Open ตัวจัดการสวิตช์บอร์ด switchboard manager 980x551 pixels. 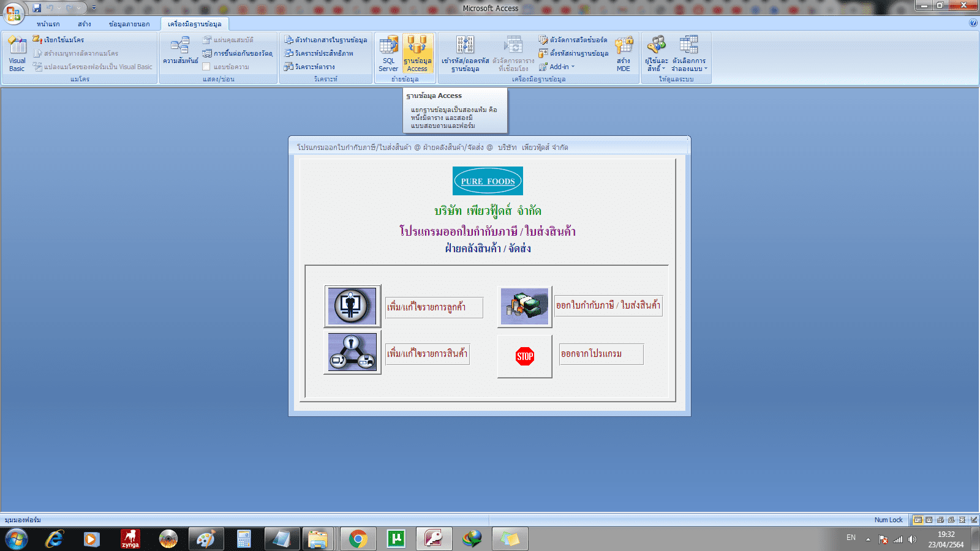pyautogui.click(x=573, y=40)
